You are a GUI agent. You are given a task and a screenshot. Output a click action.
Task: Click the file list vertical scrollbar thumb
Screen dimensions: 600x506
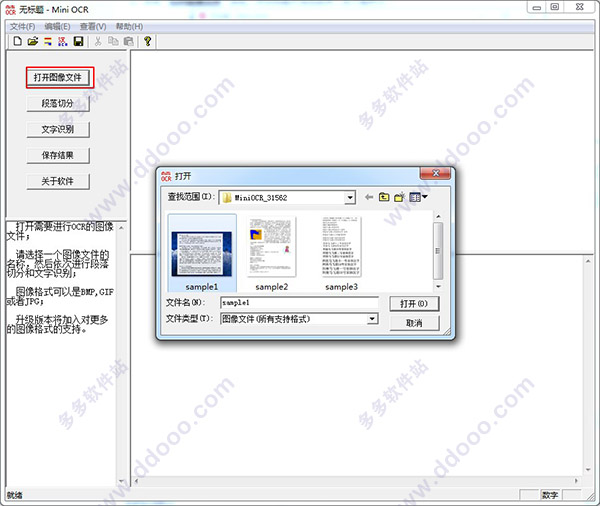click(x=438, y=251)
